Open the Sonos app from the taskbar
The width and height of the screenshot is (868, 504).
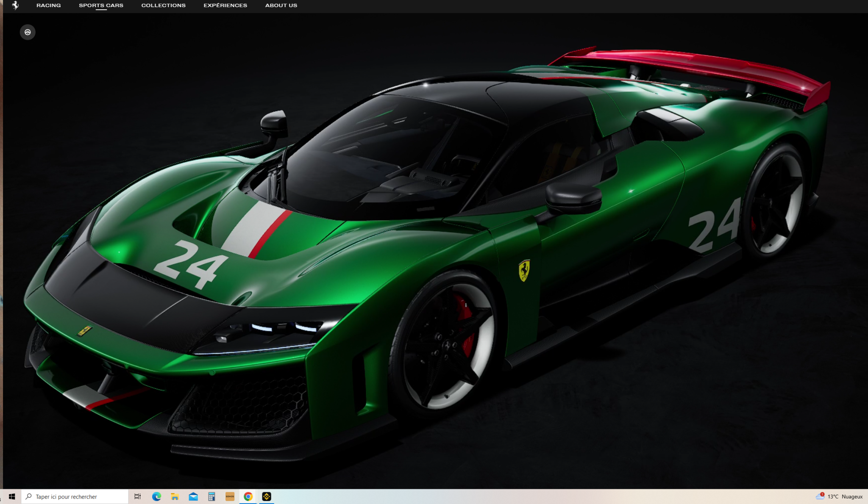click(230, 496)
